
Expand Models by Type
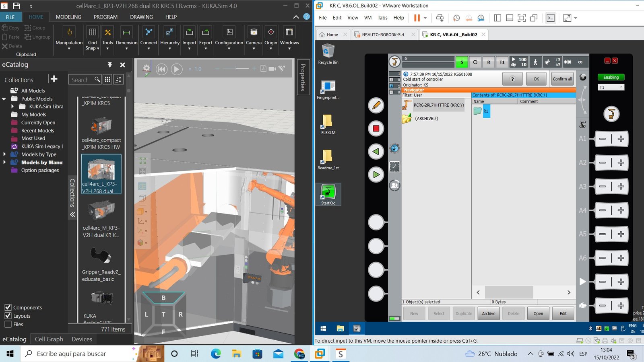click(x=4, y=154)
